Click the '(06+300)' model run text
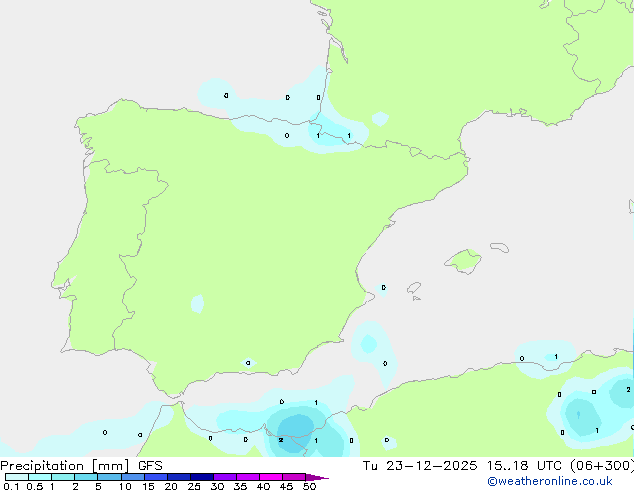 coord(602,466)
